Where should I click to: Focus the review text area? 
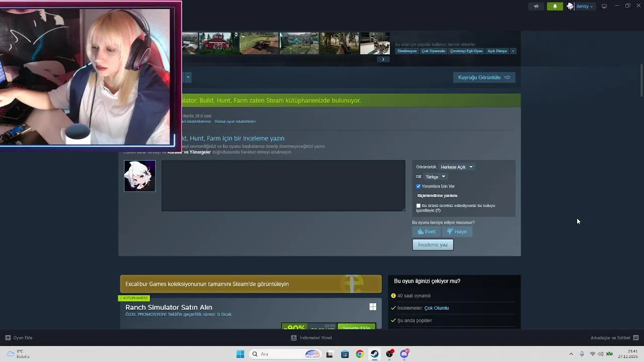coord(283,186)
